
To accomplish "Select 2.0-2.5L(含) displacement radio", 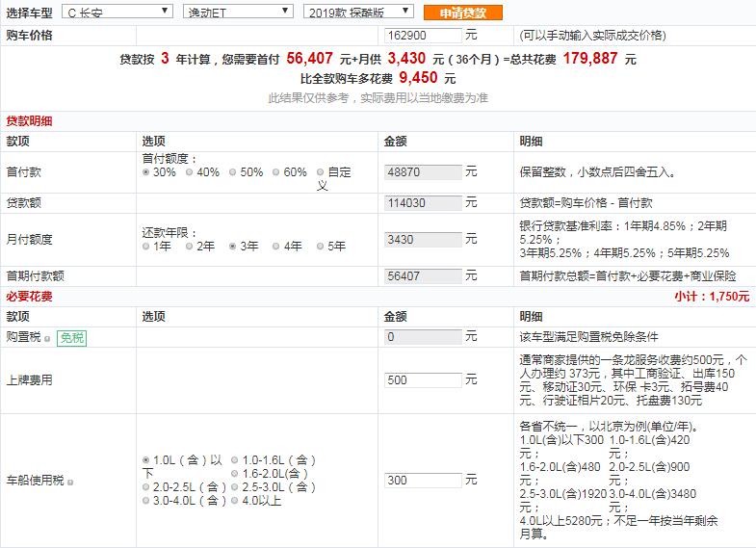I will pos(145,487).
